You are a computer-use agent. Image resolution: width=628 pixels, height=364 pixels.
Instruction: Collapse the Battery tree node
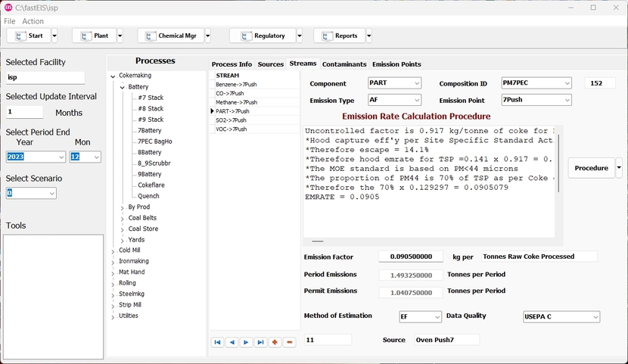(123, 87)
